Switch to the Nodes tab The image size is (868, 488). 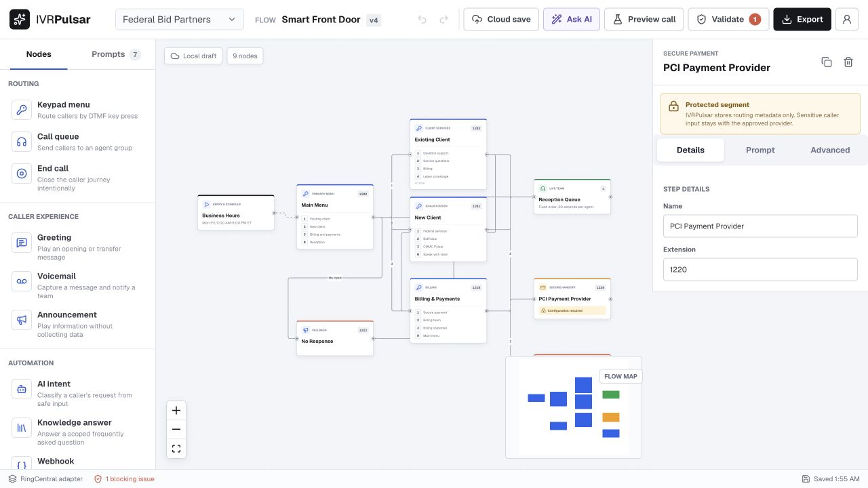click(39, 54)
